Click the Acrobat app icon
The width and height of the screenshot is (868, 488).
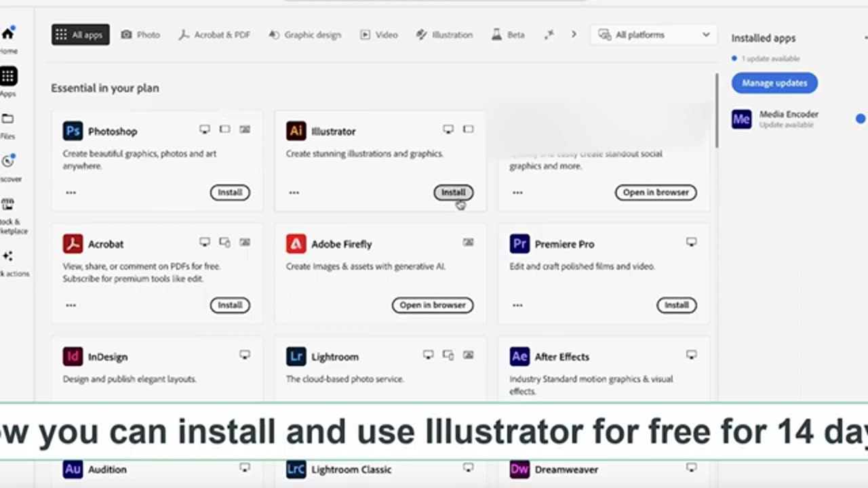73,243
